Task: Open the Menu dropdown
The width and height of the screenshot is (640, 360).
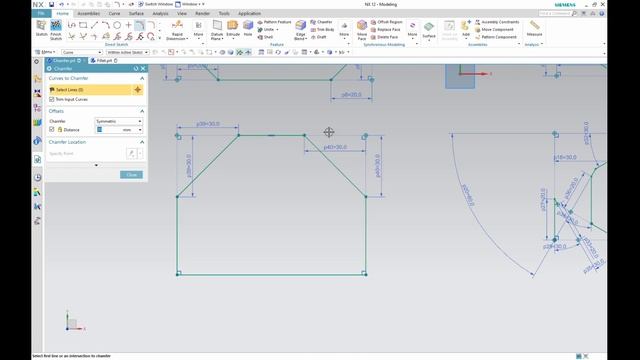Action: [45, 52]
